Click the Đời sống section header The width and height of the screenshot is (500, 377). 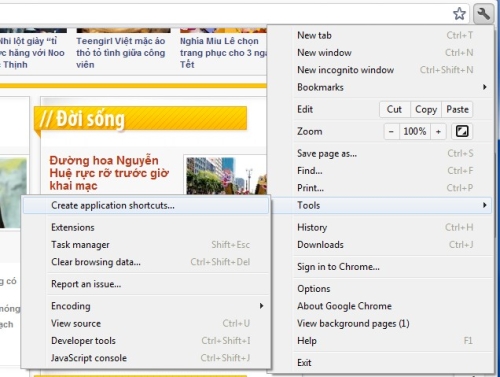click(141, 119)
